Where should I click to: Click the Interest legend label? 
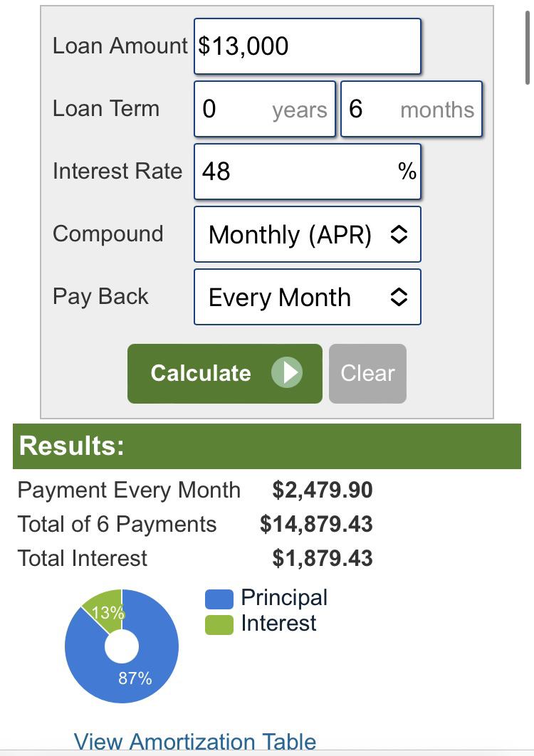point(278,624)
